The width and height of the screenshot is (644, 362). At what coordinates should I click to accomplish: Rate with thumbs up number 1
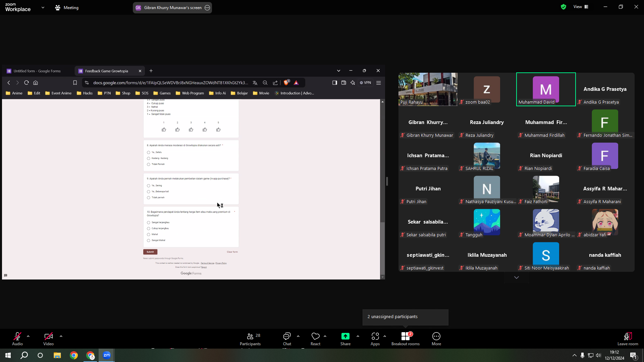[164, 130]
